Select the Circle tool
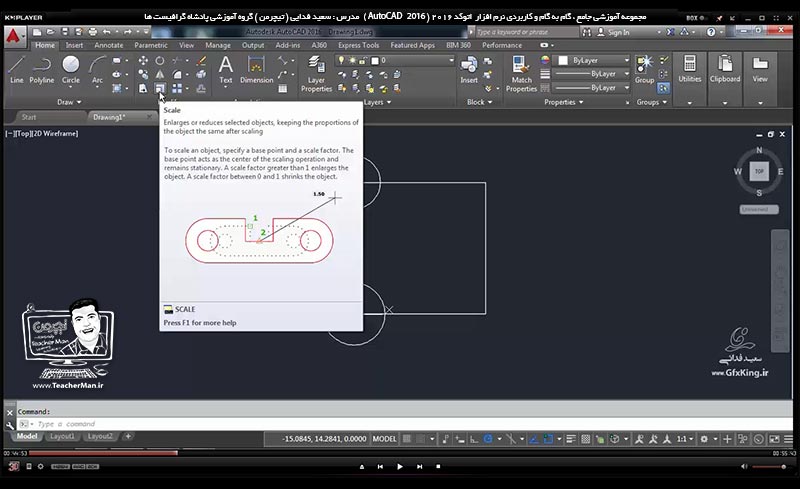Viewport: 800px width, 489px height. [x=70, y=69]
